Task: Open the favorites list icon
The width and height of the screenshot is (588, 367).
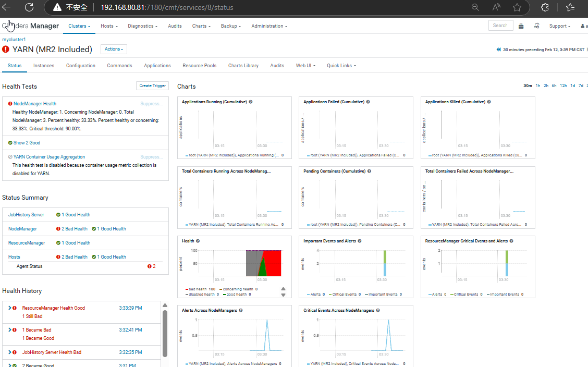Action: click(x=570, y=7)
